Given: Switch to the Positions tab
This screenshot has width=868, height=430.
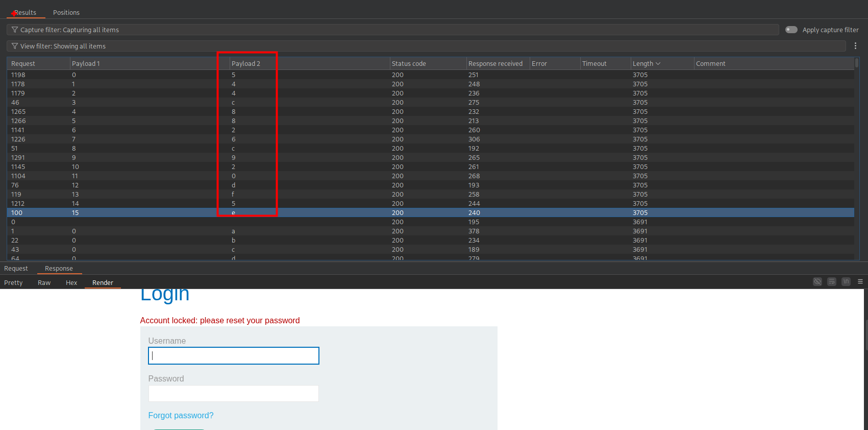Looking at the screenshot, I should pos(66,12).
